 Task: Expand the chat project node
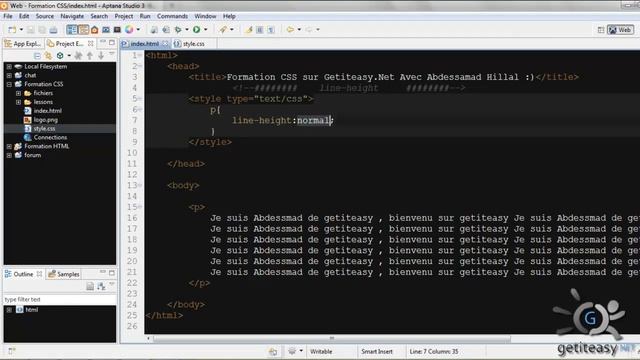coord(9,76)
